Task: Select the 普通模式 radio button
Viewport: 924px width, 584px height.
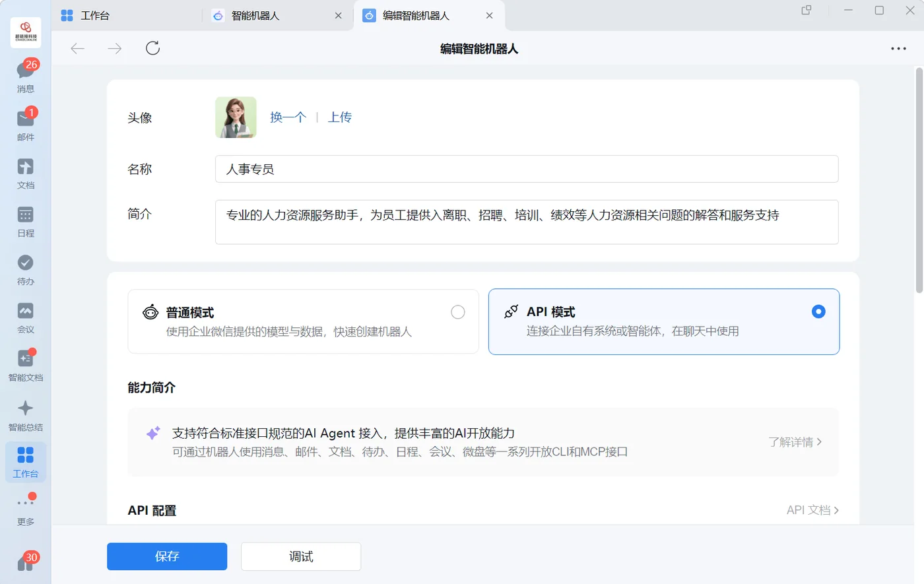Action: (x=457, y=312)
